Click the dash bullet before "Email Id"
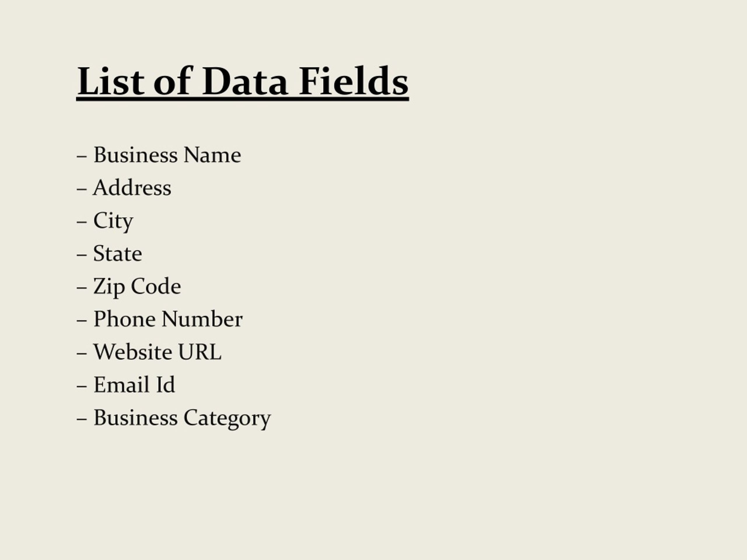Screen dimensions: 747x560 (82, 386)
